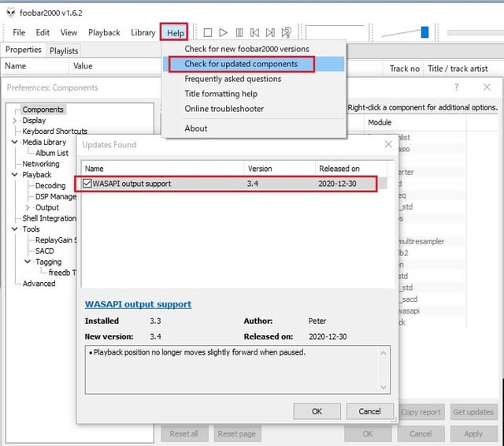
Task: Close the Updates Found dialog
Action: pyautogui.click(x=388, y=144)
